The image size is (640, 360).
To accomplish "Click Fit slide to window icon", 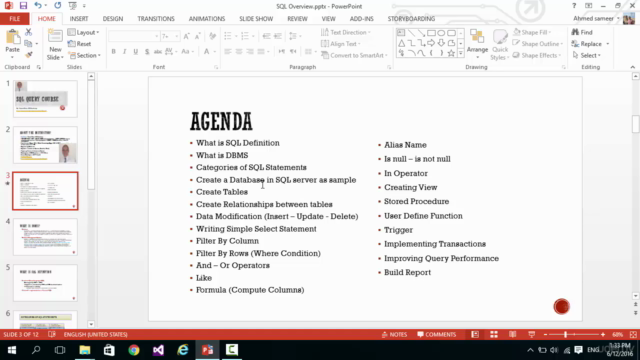I will pos(633,334).
